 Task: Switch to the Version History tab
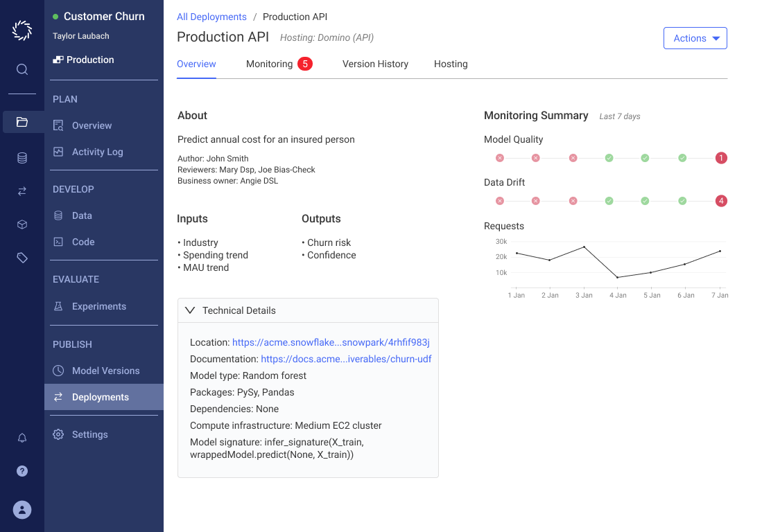[x=375, y=64]
